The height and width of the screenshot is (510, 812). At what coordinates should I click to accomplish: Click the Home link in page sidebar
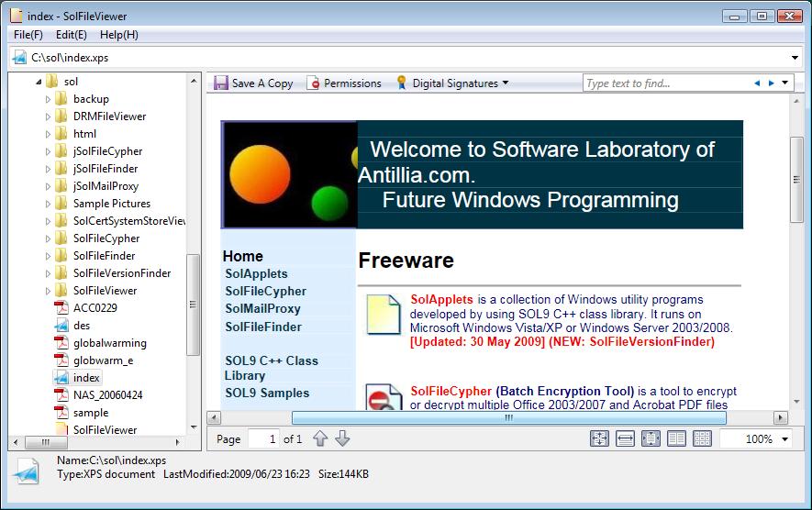(x=243, y=256)
